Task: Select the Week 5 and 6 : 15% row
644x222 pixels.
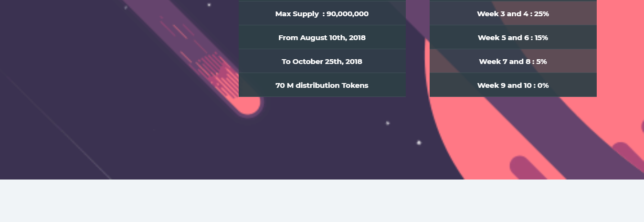Action: pyautogui.click(x=513, y=37)
